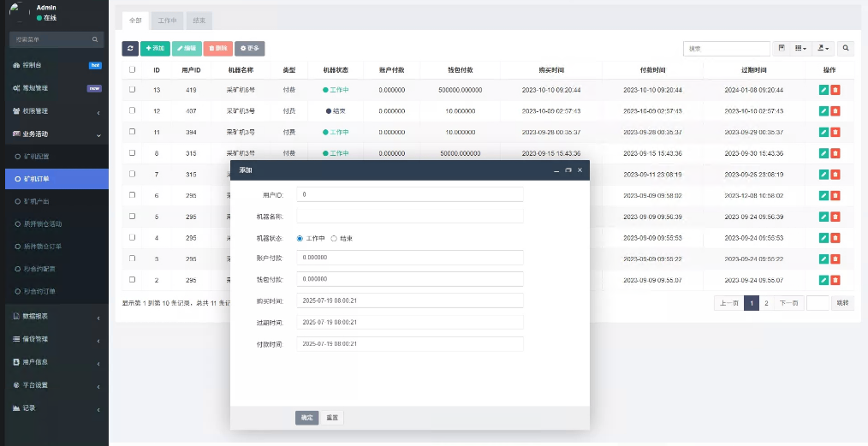
Task: Open the column display dropdown in the toolbar
Action: click(x=800, y=49)
